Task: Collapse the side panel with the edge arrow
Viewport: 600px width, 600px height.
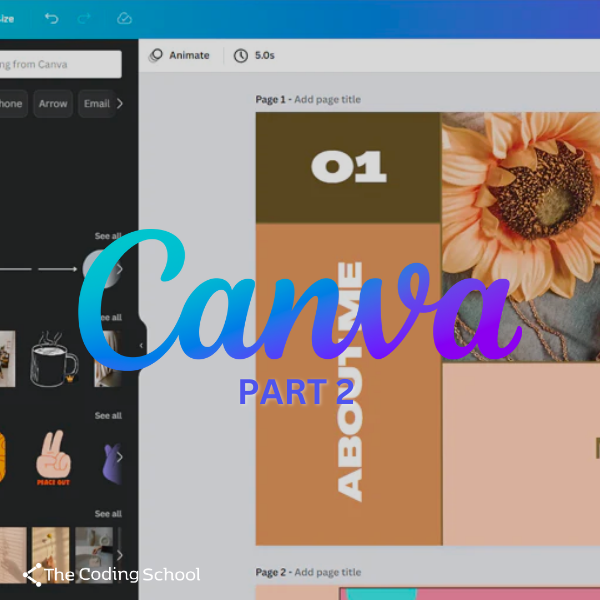Action: coord(141,346)
